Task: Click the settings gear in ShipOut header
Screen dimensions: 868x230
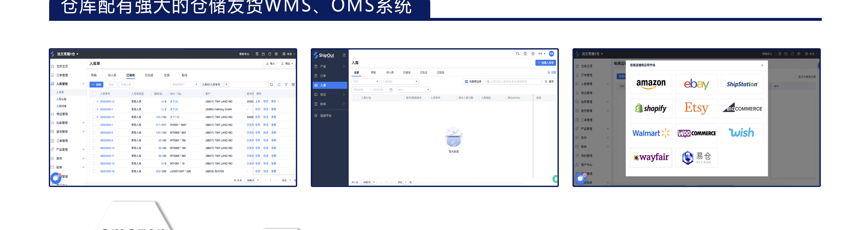Action: click(x=533, y=54)
